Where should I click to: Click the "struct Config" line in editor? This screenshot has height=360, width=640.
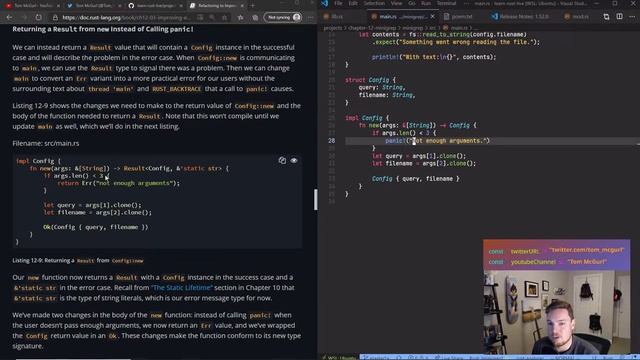coord(370,80)
